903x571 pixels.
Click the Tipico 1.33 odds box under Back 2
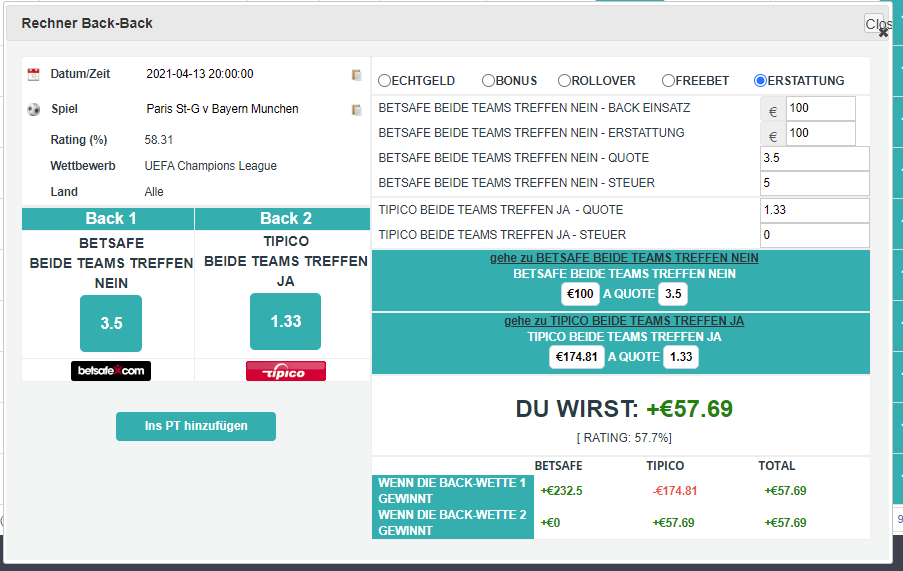pos(286,321)
